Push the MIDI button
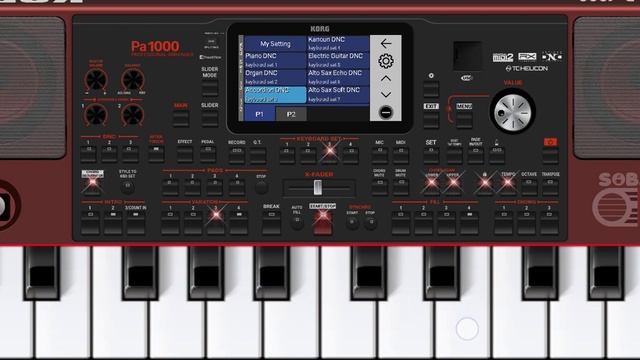This screenshot has width=640, height=360. pyautogui.click(x=401, y=155)
